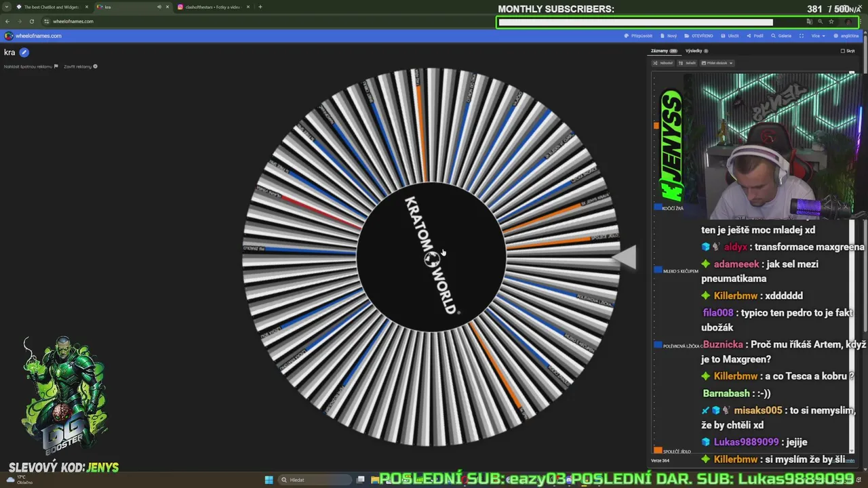The image size is (868, 488).
Task: Click the KRATOM WORLD wheel center to spin
Action: pos(431,257)
